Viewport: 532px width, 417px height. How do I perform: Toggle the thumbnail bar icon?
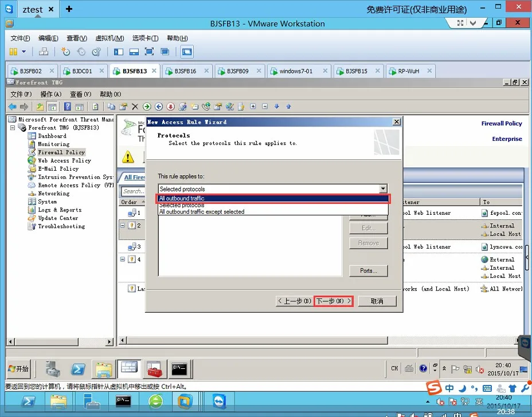[134, 52]
